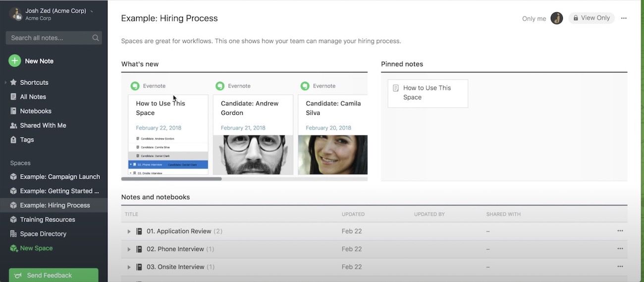Viewport: 644px width, 282px height.
Task: Select Example: Campaign Launch space
Action: click(59, 177)
